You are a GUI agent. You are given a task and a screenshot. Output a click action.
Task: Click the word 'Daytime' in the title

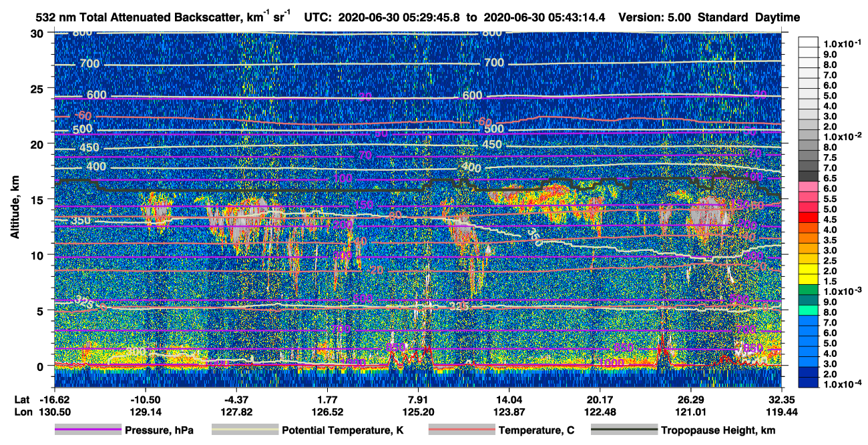click(777, 18)
